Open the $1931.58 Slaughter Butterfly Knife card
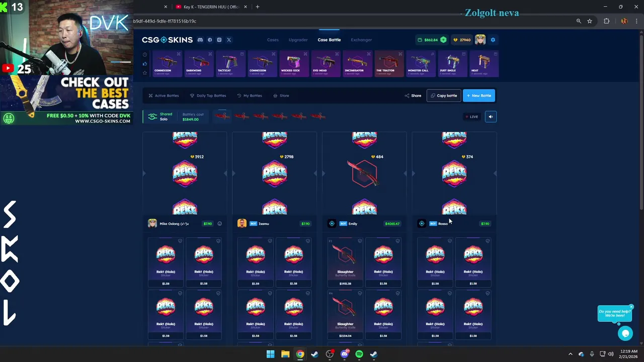 click(x=345, y=262)
